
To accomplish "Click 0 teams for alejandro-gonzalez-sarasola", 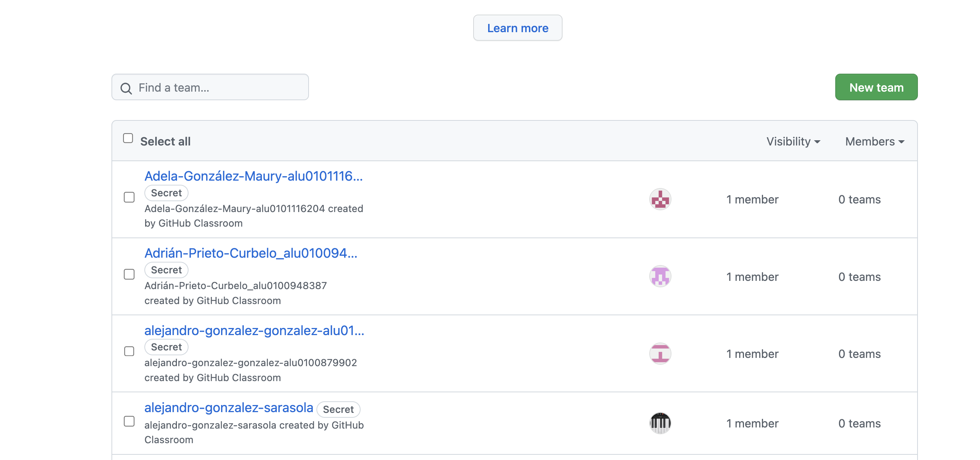I will tap(860, 424).
